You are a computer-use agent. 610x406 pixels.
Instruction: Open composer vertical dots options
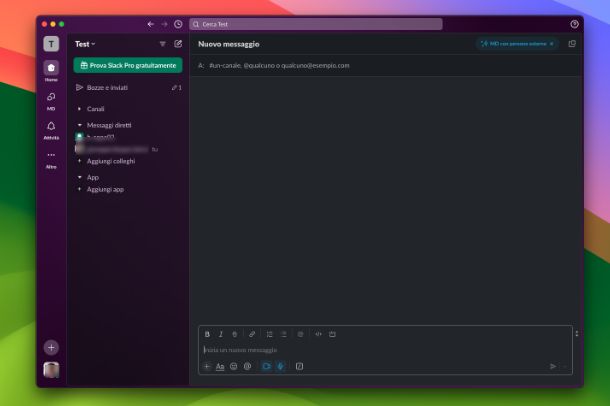click(x=577, y=334)
